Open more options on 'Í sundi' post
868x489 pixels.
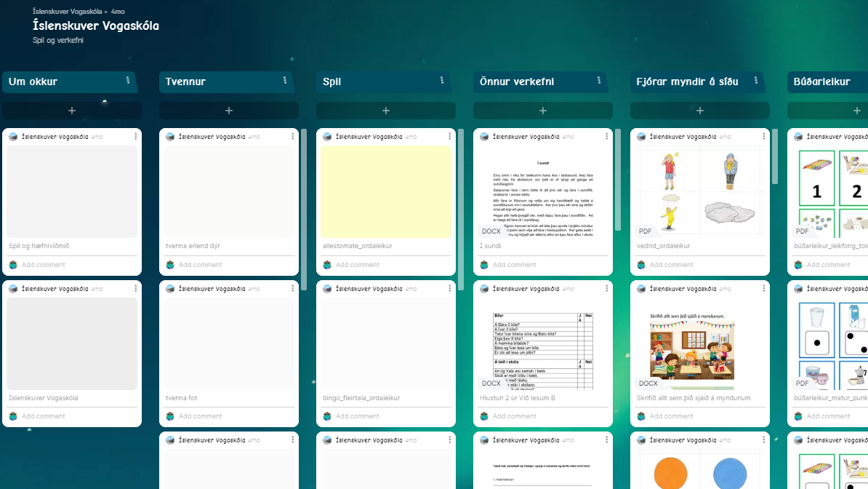(607, 137)
